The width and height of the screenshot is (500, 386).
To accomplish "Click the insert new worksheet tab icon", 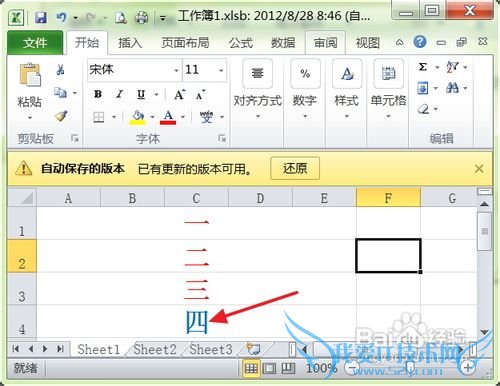I will point(253,349).
